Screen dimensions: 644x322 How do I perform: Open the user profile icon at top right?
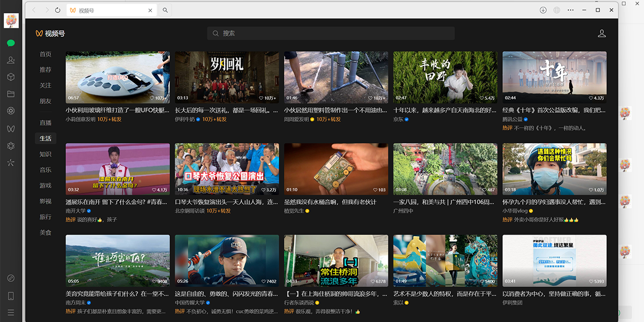[602, 33]
